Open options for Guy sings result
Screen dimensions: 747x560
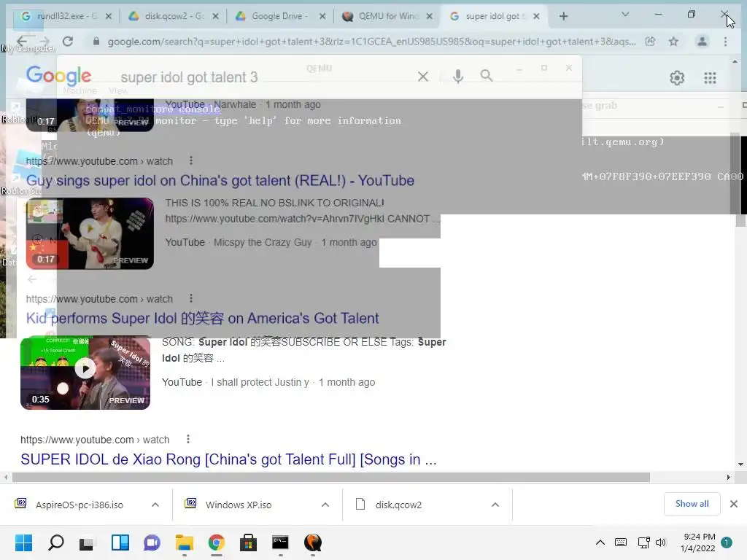191,160
